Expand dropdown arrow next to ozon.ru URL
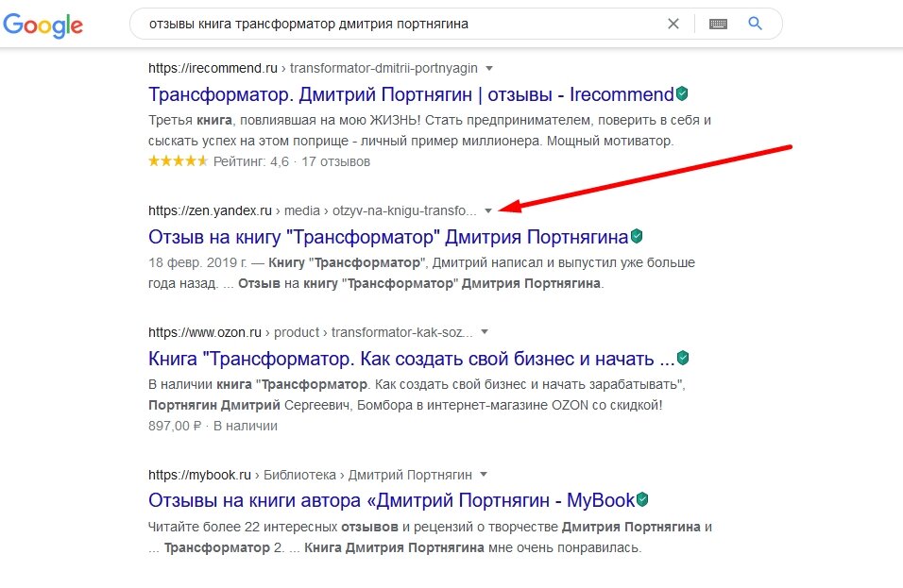 485,332
